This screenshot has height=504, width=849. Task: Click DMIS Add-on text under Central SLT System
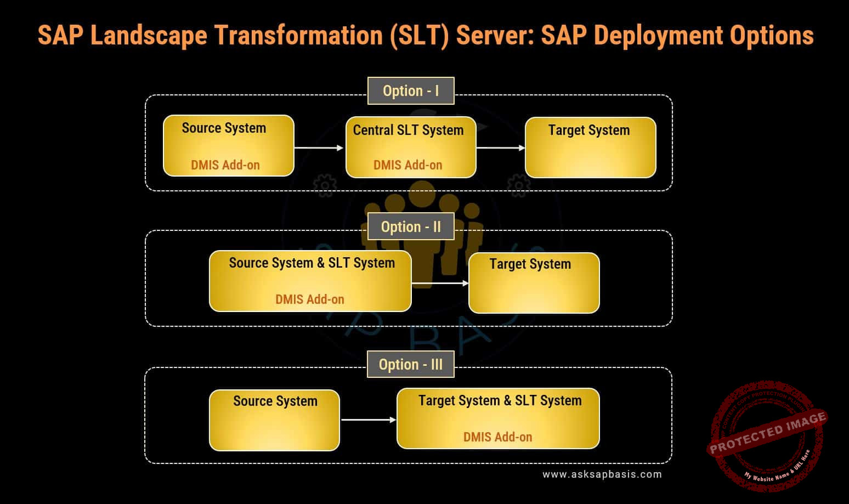[x=407, y=165]
